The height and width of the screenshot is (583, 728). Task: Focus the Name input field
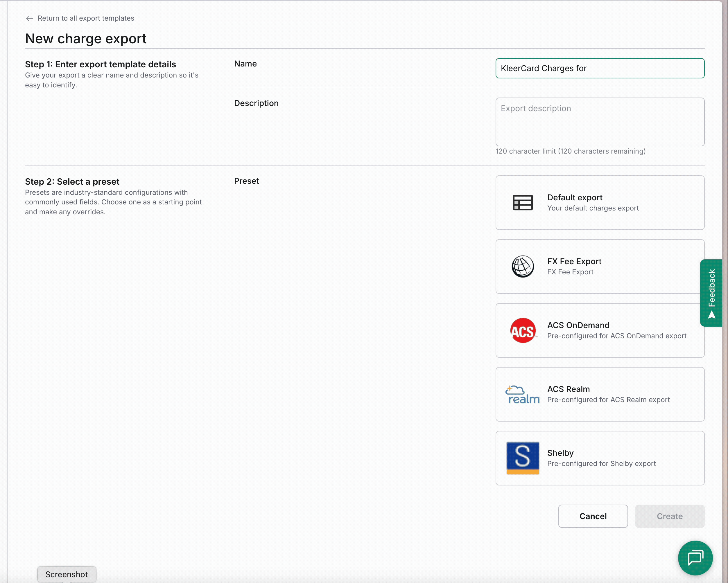point(599,68)
